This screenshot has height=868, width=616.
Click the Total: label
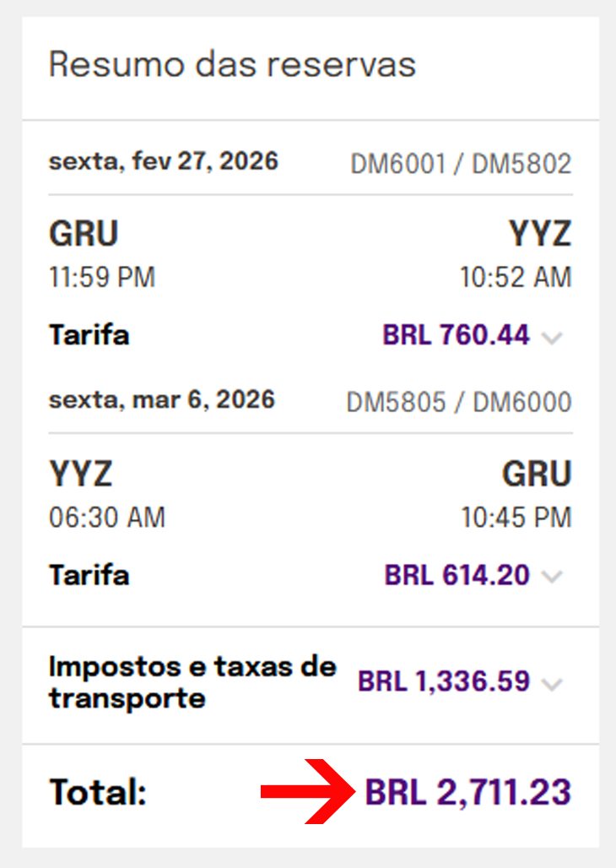[x=98, y=792]
